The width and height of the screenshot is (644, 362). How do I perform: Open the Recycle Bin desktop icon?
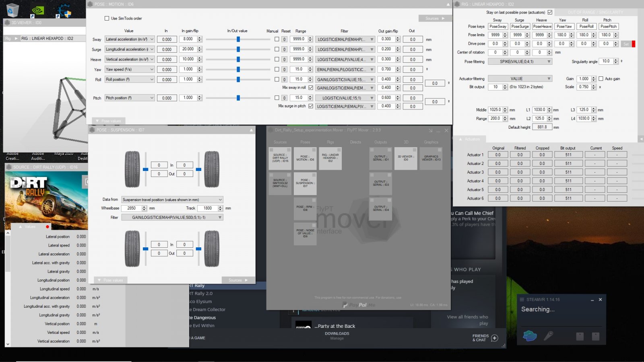13,10
